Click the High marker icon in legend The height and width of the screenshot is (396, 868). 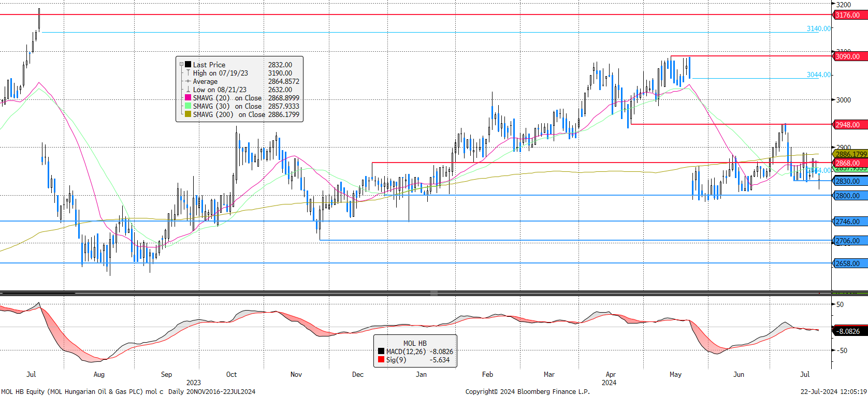[188, 73]
